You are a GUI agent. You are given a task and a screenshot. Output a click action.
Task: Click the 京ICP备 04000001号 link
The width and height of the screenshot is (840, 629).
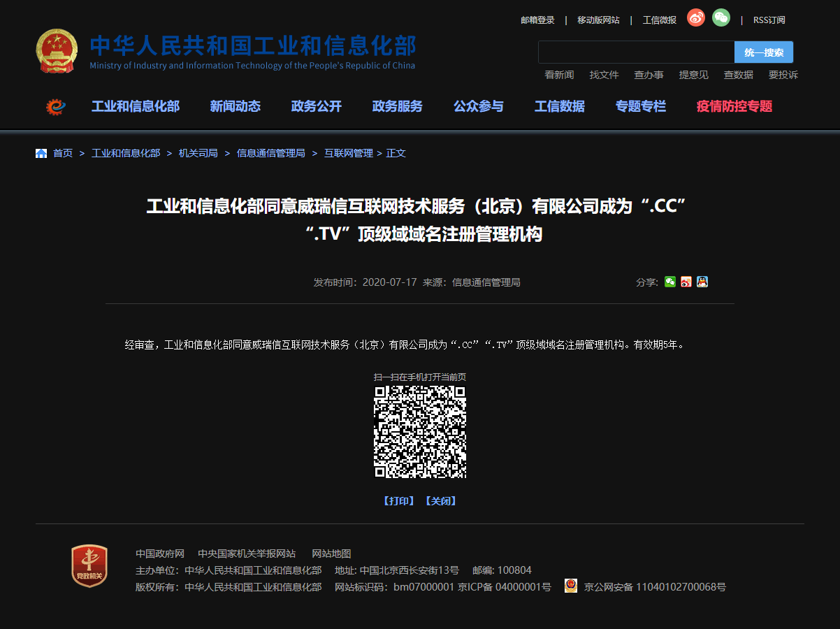[505, 587]
